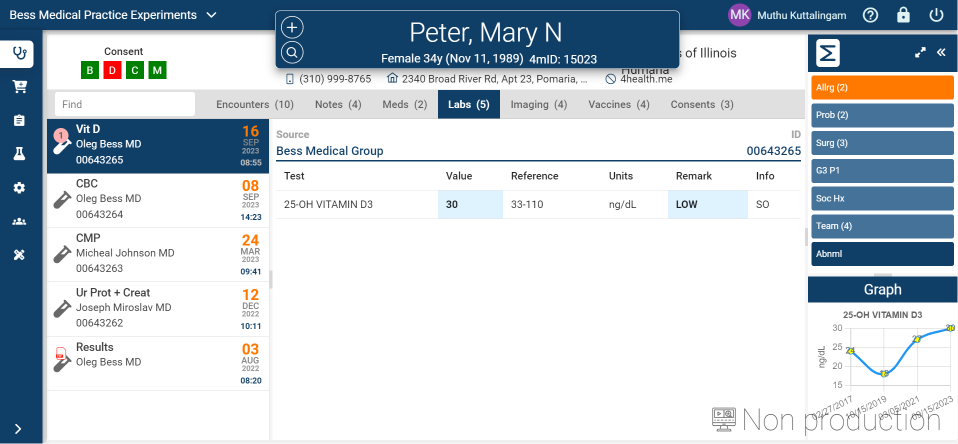Open the settings gear sidebar icon

pos(18,188)
